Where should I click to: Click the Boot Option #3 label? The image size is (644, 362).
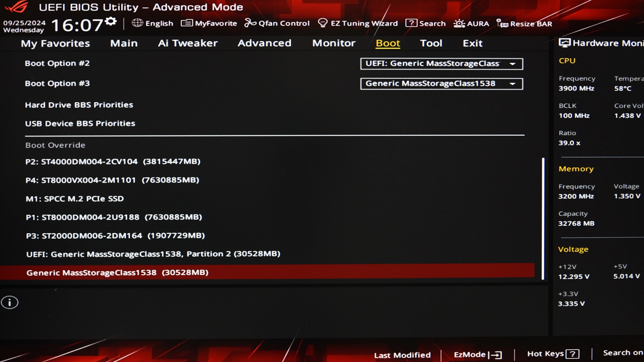pos(57,83)
